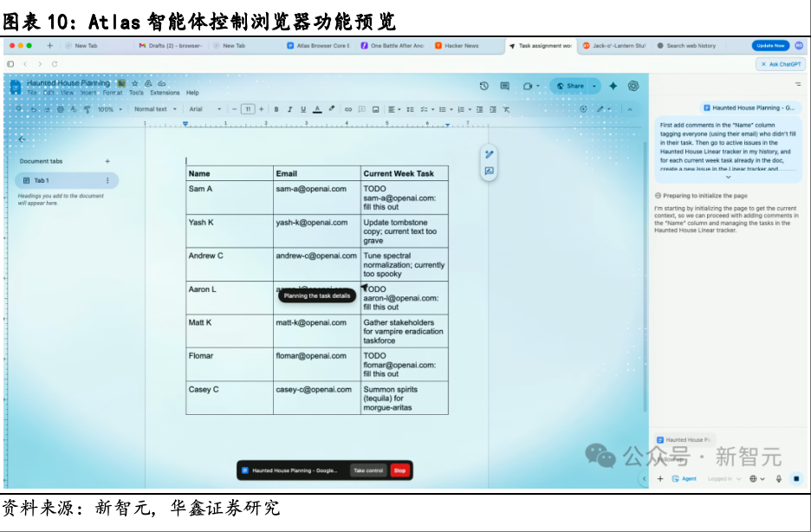
Task: Open the Extensions menu
Action: pos(165,93)
